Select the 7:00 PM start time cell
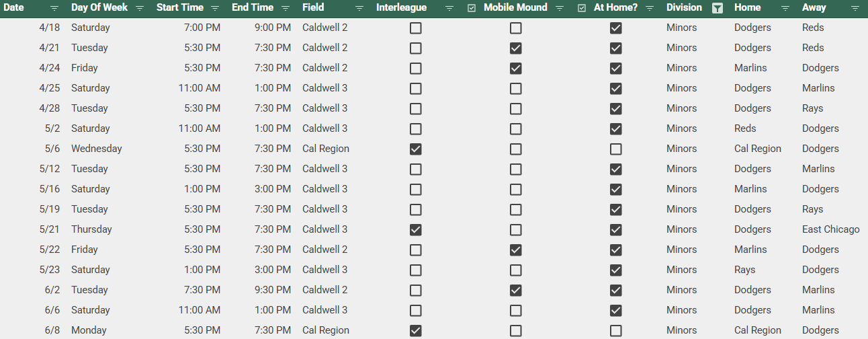The image size is (868, 339). tap(203, 28)
